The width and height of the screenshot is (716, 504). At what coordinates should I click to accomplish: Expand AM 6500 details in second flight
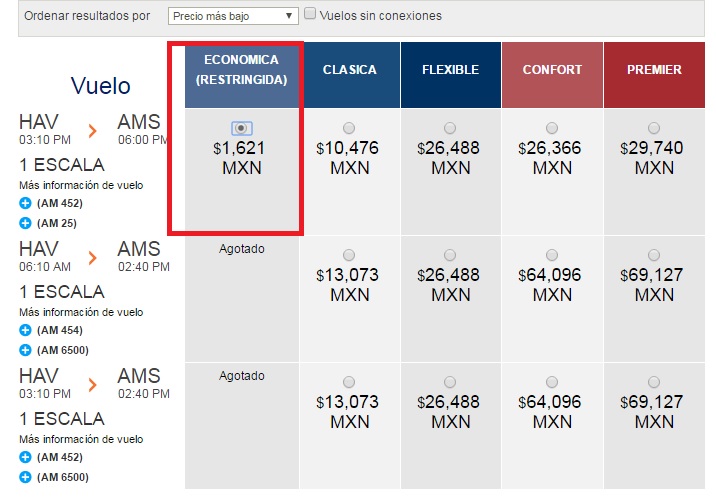(x=25, y=350)
